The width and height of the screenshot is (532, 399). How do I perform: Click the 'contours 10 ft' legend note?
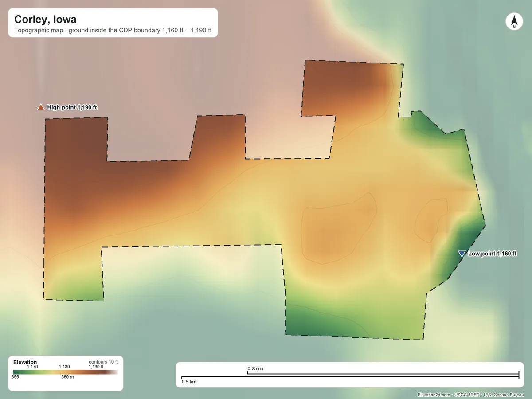pyautogui.click(x=103, y=362)
